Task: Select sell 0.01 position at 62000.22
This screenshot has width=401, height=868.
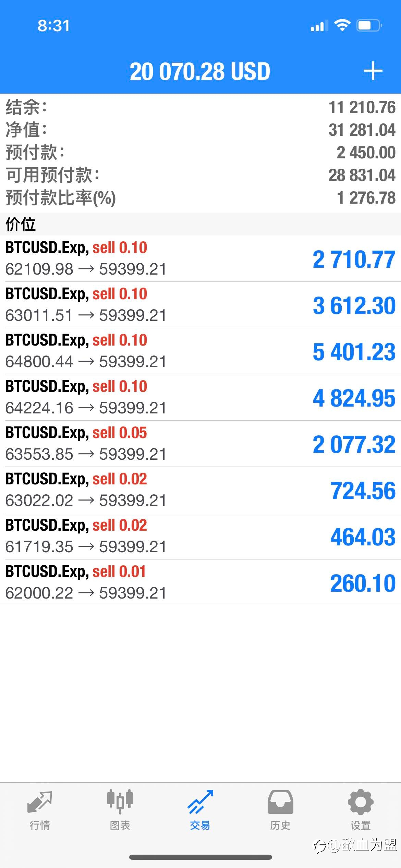Action: coord(200,582)
